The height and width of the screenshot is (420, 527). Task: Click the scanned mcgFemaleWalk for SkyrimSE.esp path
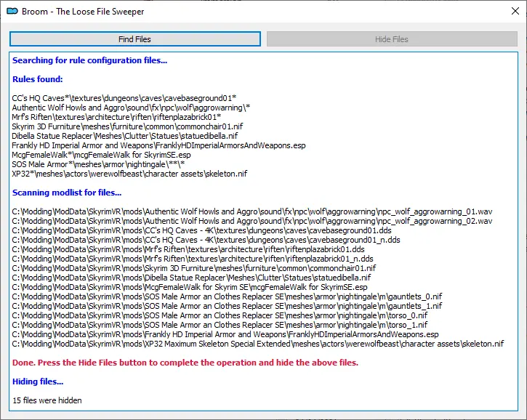coord(190,287)
